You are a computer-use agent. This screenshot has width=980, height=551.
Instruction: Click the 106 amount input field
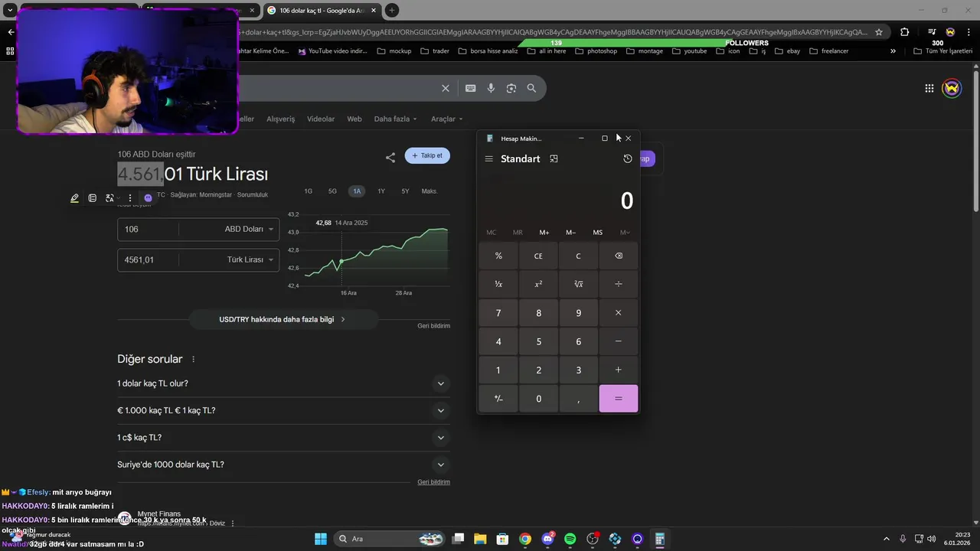point(148,229)
